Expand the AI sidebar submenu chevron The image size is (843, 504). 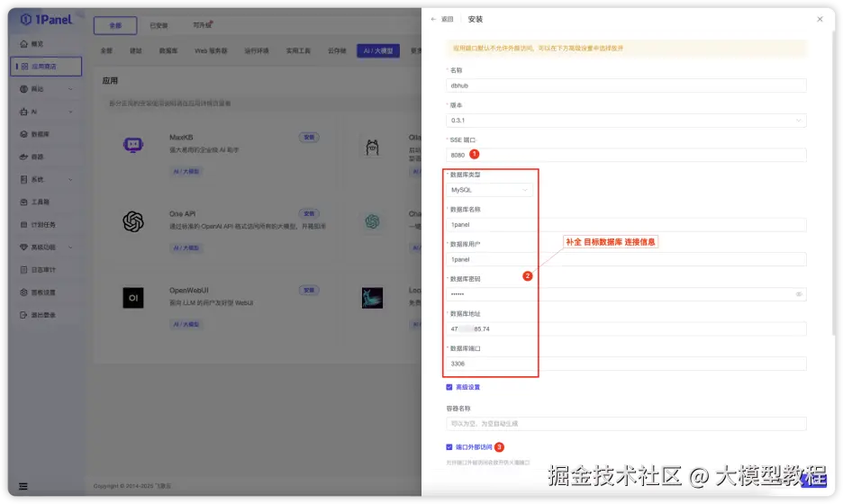(x=70, y=112)
